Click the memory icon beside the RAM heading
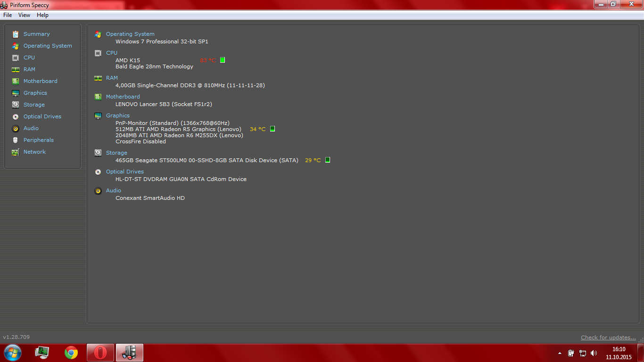Image resolution: width=644 pixels, height=362 pixels. tap(98, 78)
